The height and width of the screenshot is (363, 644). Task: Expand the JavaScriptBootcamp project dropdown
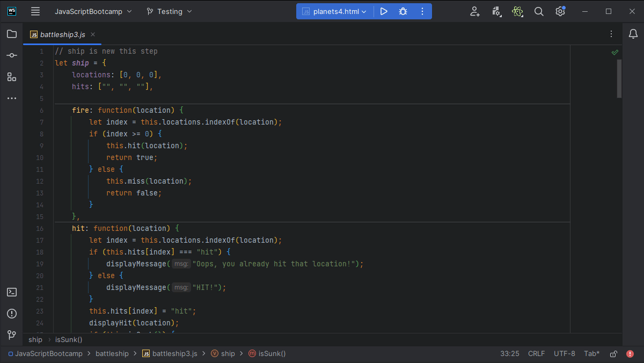tap(93, 11)
